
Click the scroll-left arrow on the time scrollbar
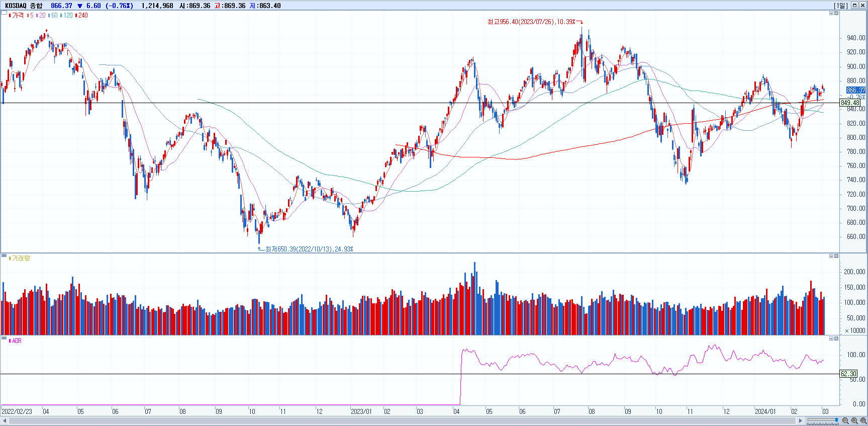click(x=5, y=420)
